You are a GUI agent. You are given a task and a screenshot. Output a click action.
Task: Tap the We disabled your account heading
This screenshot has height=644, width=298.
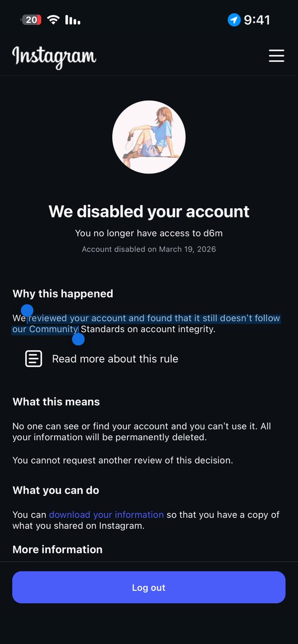coord(149,211)
